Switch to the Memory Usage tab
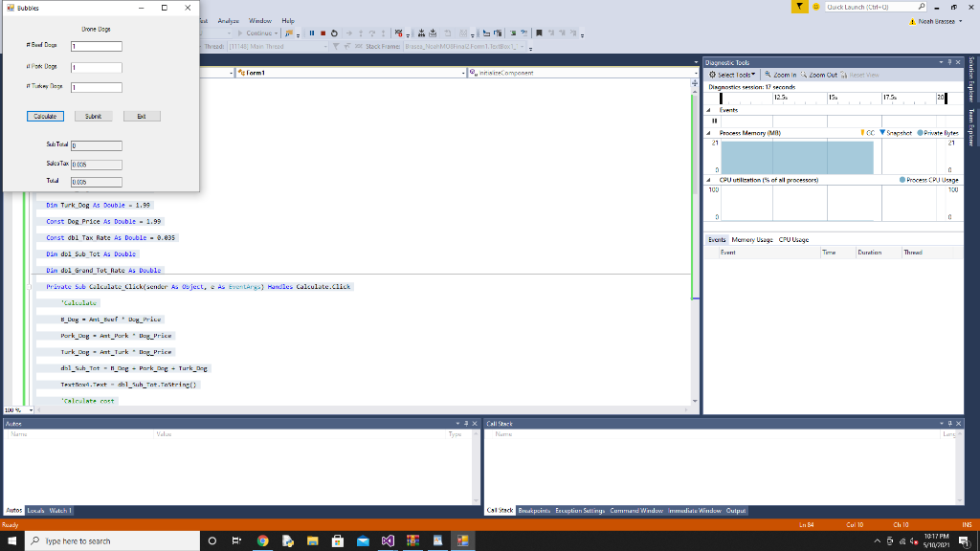Screen dimensions: 980x551 pyautogui.click(x=751, y=239)
